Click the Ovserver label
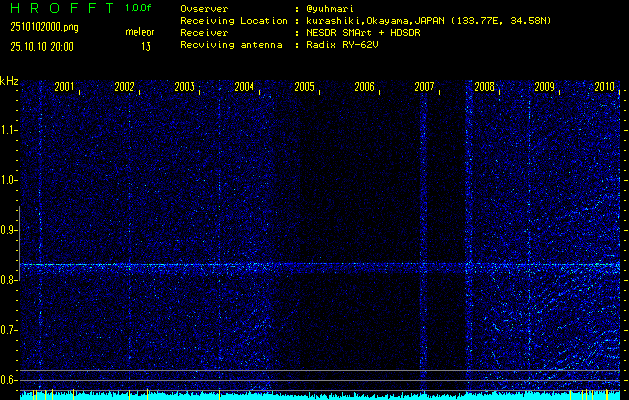The height and width of the screenshot is (400, 629). click(204, 9)
